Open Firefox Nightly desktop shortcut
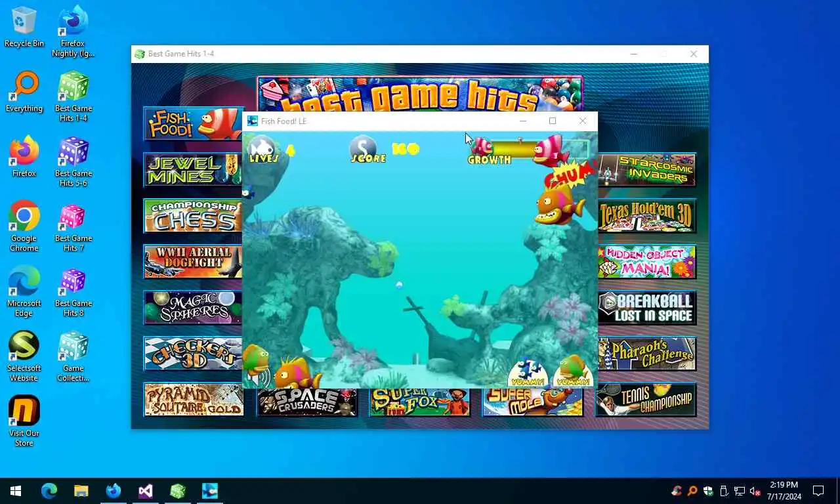The height and width of the screenshot is (504, 840). click(x=73, y=31)
